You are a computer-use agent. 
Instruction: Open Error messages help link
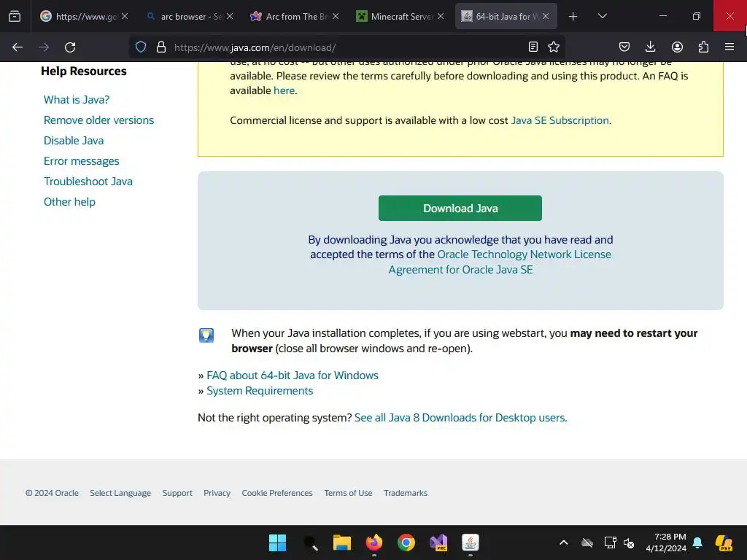82,161
